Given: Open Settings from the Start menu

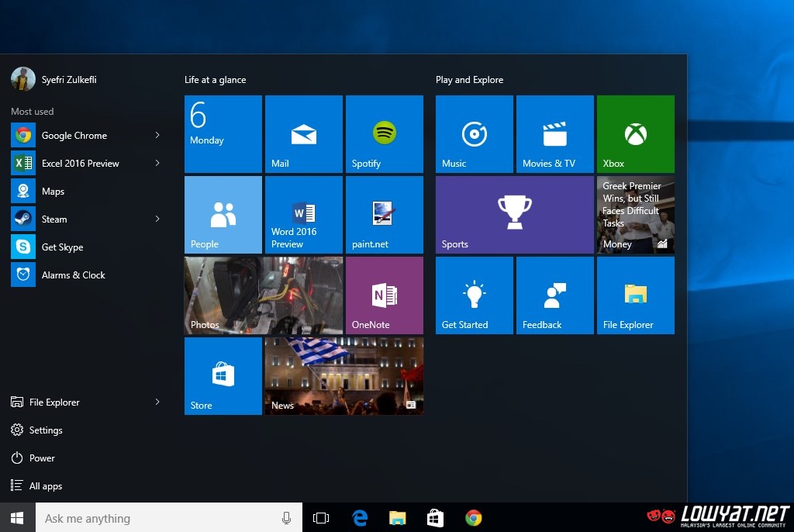Looking at the screenshot, I should 45,430.
